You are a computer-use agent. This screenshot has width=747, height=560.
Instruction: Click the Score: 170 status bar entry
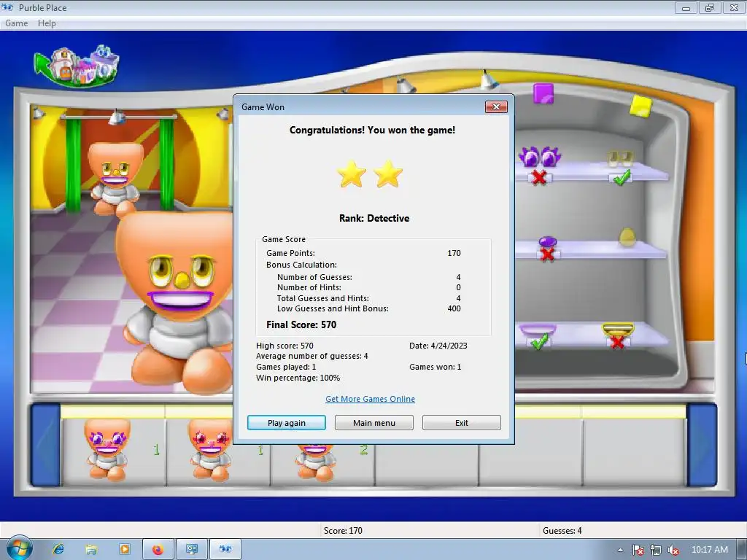(x=343, y=531)
